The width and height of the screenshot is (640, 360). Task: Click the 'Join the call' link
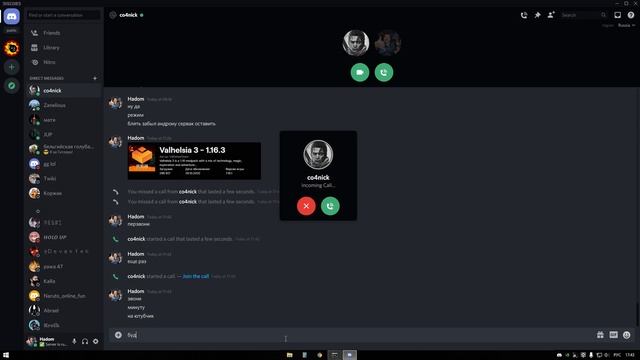[x=196, y=276]
